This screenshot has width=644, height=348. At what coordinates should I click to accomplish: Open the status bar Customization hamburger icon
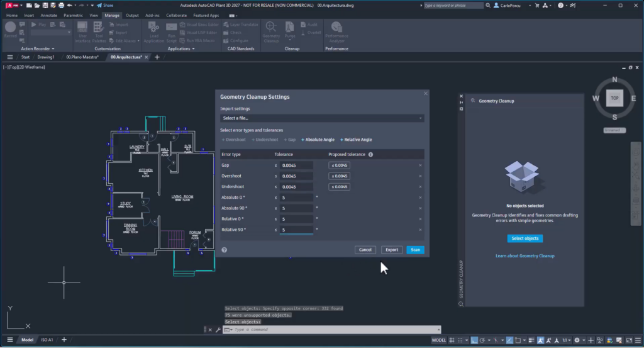pos(638,340)
